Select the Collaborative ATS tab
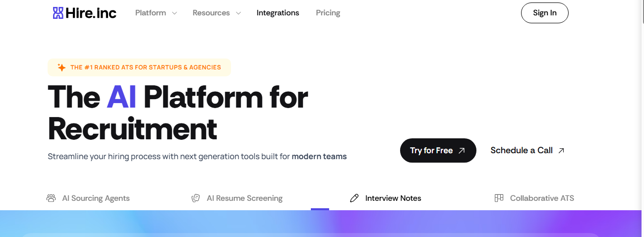 click(534, 198)
